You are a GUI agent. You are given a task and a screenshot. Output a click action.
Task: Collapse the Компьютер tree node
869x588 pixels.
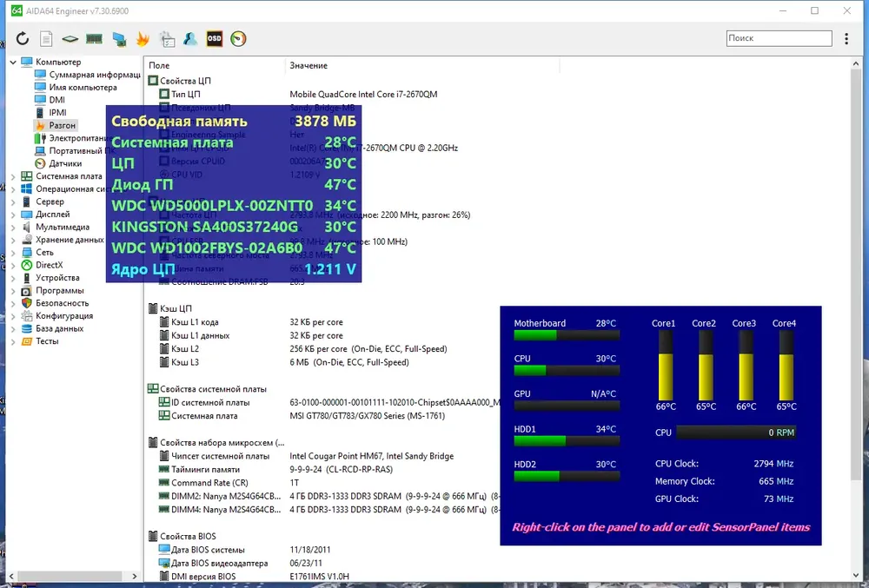click(13, 62)
